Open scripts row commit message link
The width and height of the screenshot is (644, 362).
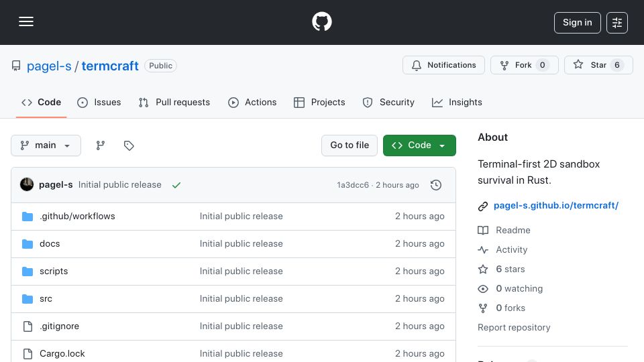coord(241,271)
